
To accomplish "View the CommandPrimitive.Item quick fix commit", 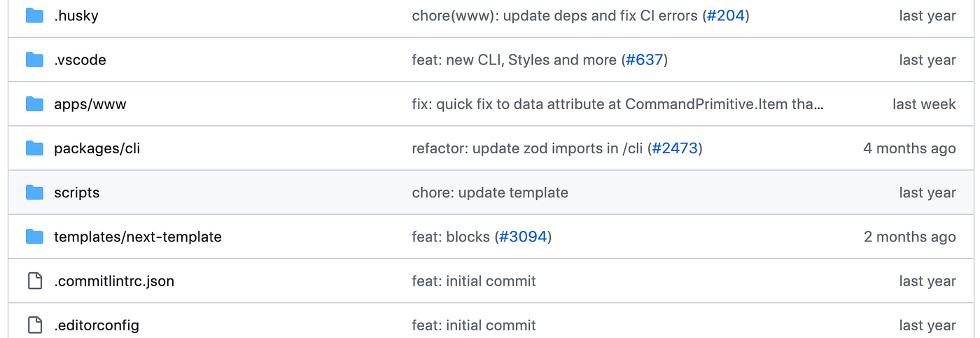I will coord(618,104).
